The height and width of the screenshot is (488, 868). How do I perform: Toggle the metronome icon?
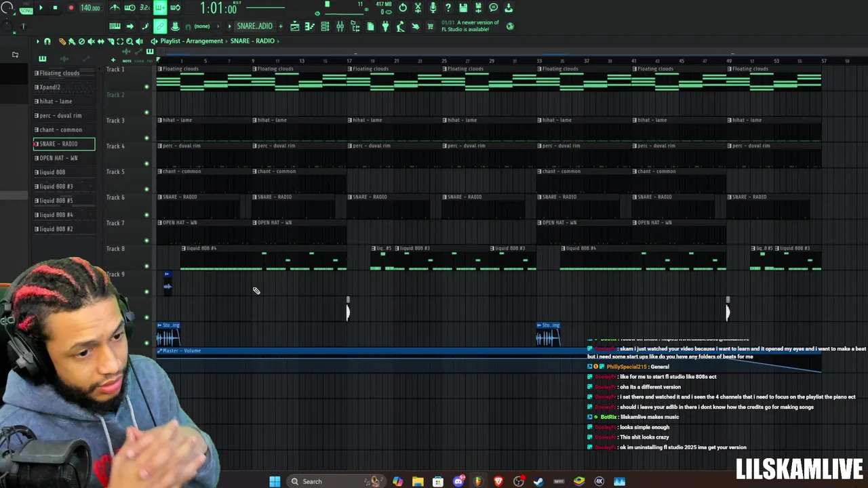pyautogui.click(x=115, y=7)
